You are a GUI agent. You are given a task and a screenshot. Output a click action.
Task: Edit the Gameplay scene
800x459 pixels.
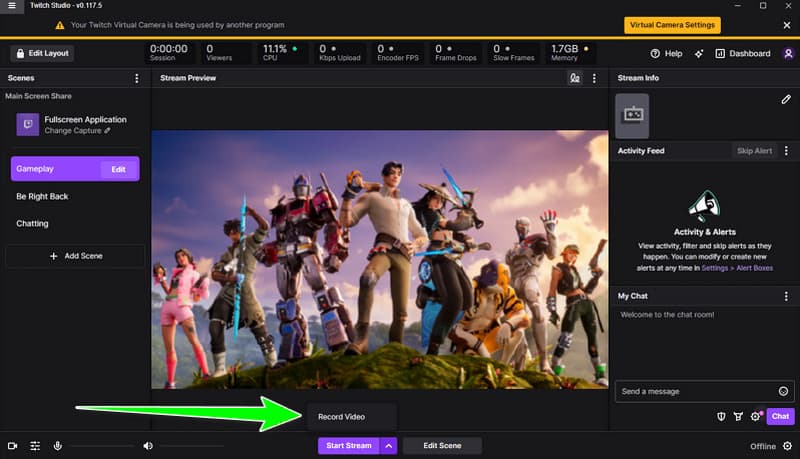[118, 169]
